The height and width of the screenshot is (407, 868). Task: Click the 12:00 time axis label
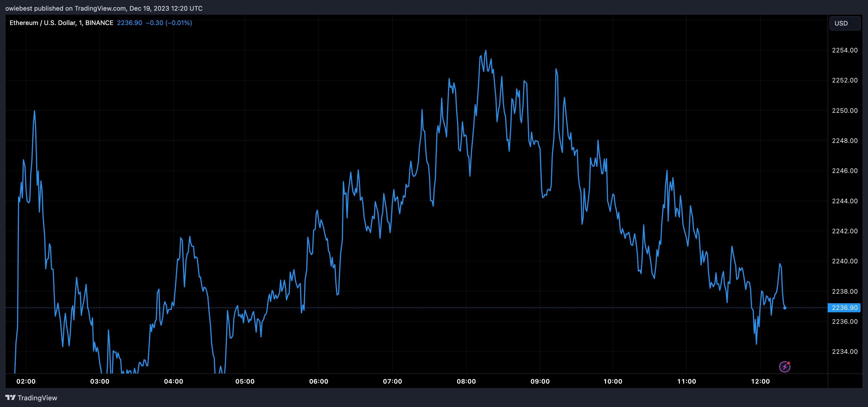[760, 381]
